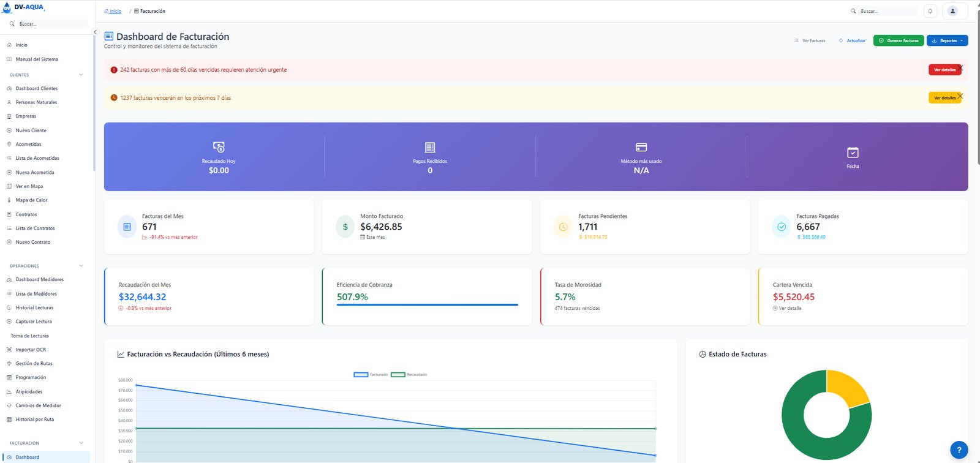
Task: Open Lista de Contratos
Action: pos(45,228)
